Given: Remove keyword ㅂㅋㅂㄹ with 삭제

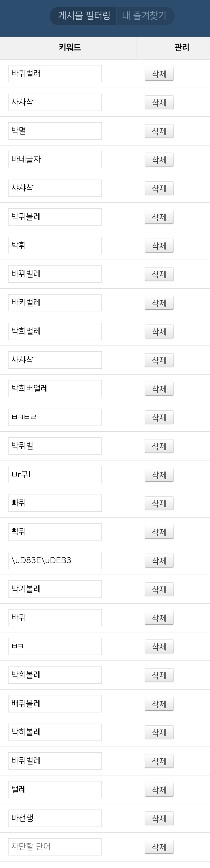Looking at the screenshot, I should 159,417.
